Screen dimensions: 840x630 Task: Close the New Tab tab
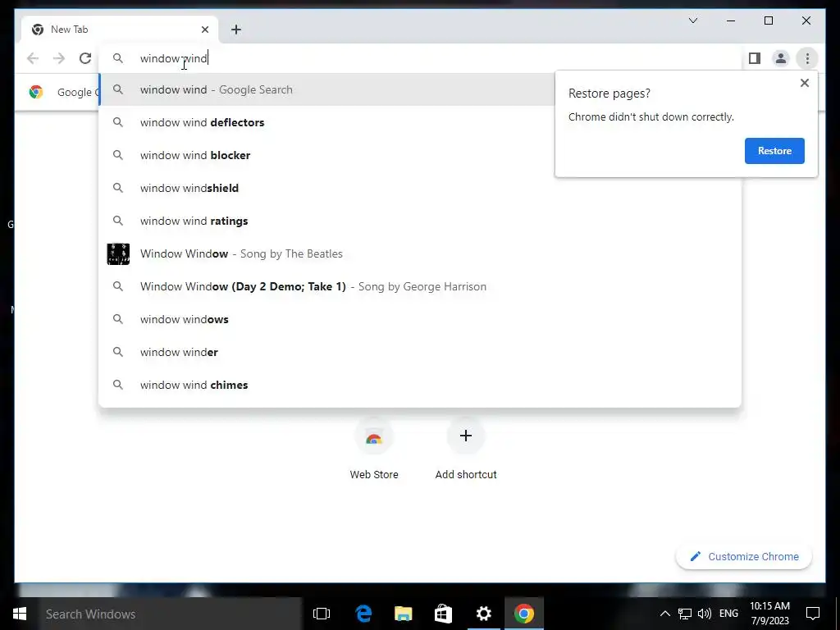[204, 30]
